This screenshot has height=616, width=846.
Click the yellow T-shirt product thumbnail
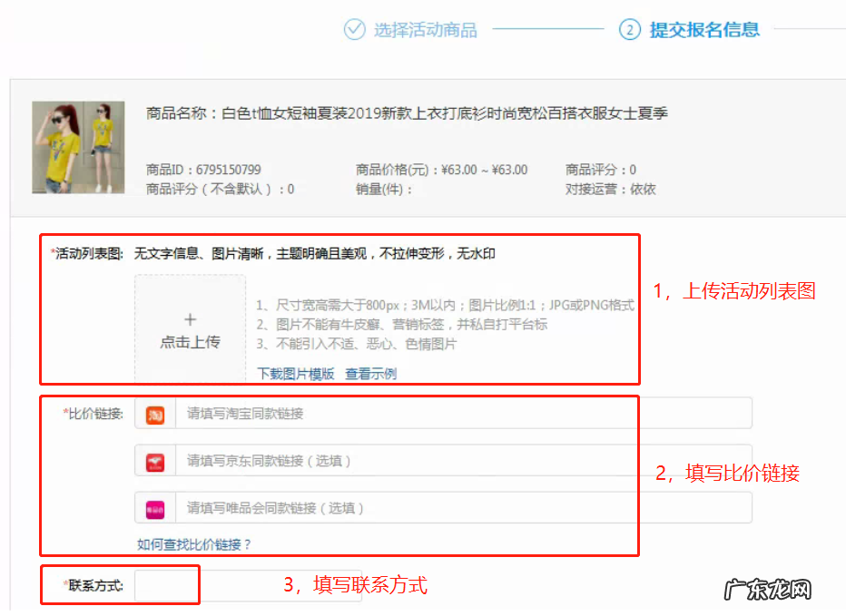78,147
